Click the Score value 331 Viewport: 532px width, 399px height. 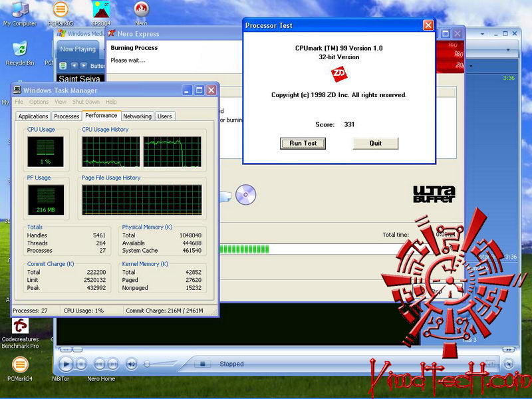click(x=349, y=124)
